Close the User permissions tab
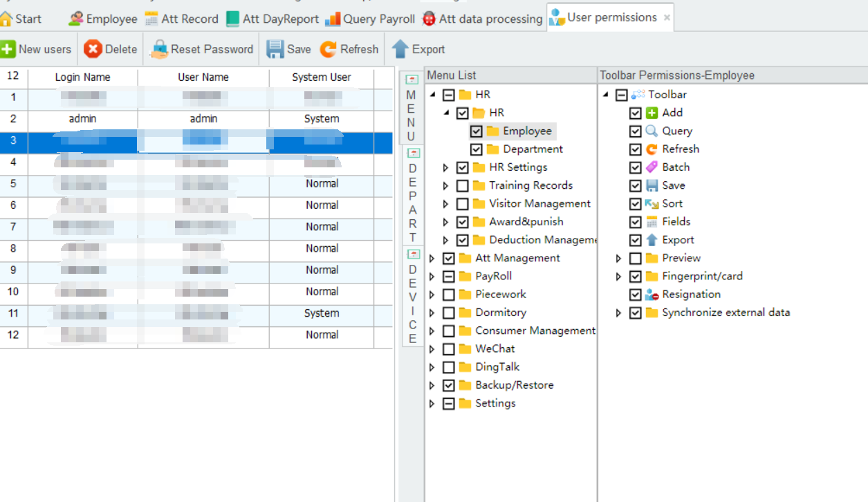This screenshot has width=868, height=502. pyautogui.click(x=667, y=18)
